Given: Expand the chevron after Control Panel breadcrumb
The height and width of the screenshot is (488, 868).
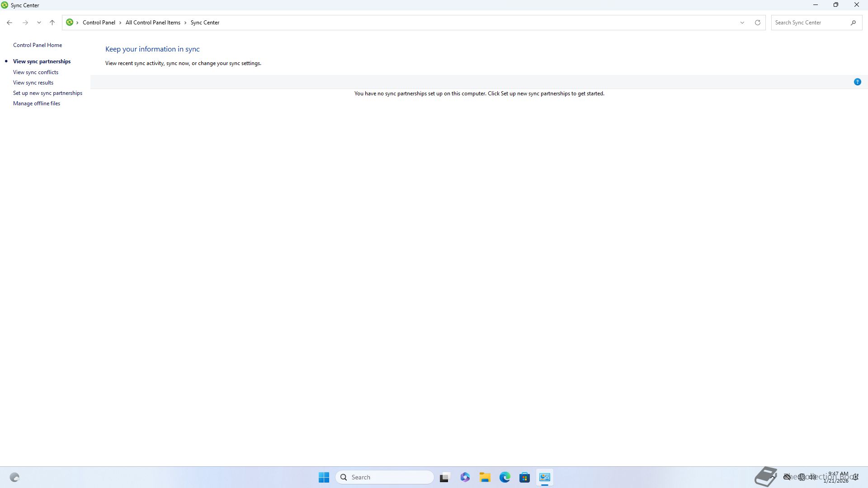Looking at the screenshot, I should [120, 23].
